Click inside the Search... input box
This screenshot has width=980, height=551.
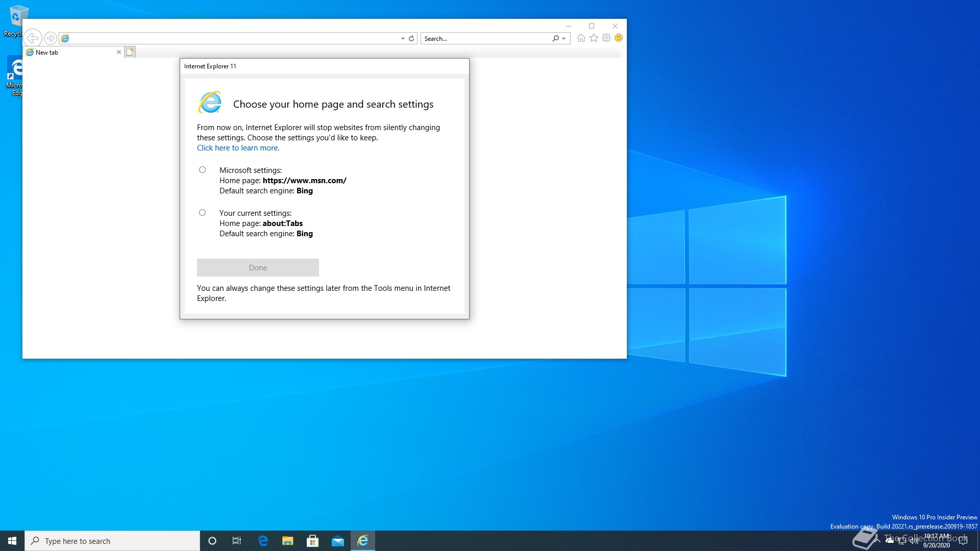coord(485,38)
